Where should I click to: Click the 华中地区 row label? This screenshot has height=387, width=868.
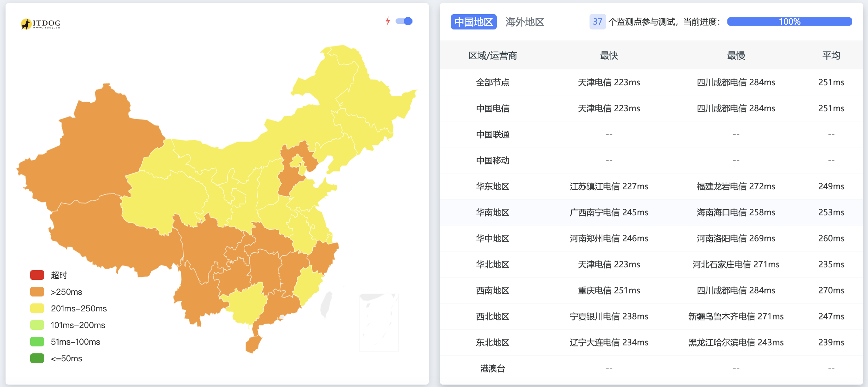(493, 238)
